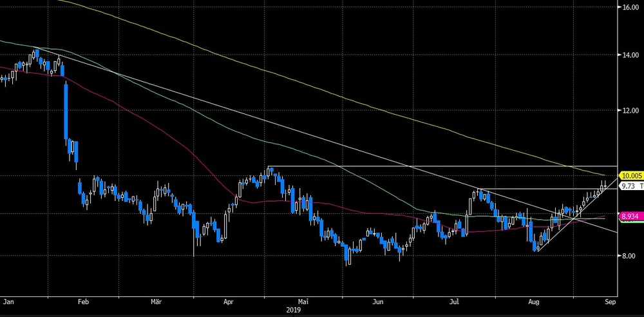Click the Jun month label

pos(378,302)
